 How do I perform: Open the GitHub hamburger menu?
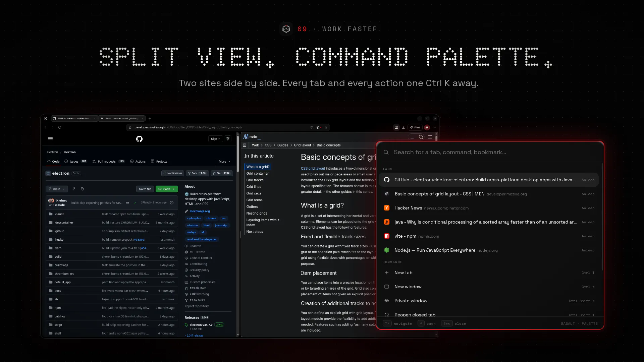[x=50, y=139]
